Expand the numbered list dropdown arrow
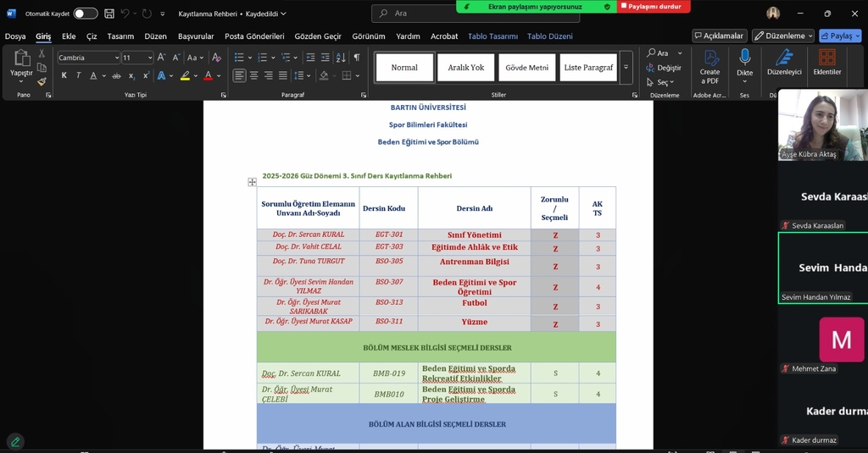868x453 pixels. pos(273,58)
